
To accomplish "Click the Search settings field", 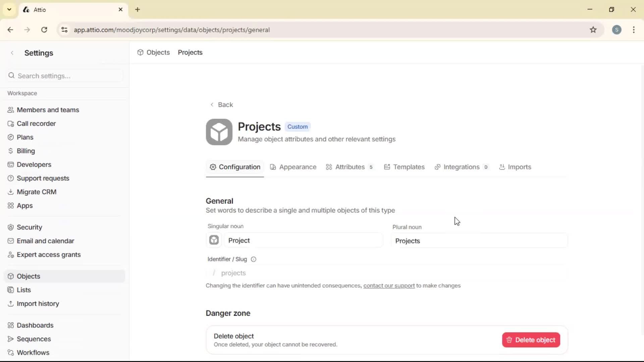I will [64, 75].
